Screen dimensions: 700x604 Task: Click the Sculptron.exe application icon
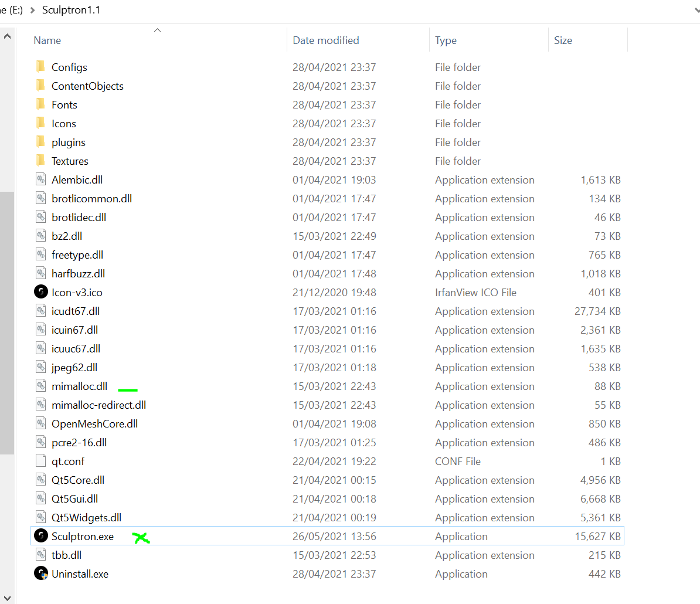pos(40,536)
